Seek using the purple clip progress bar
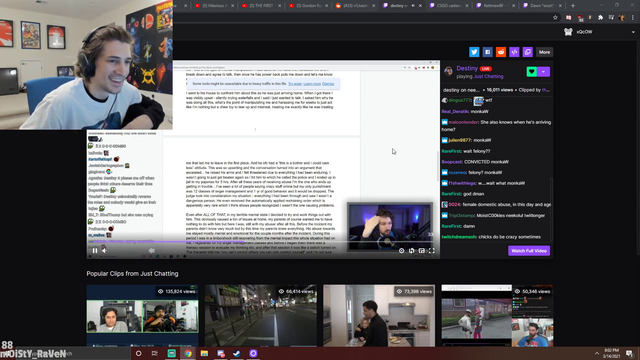The width and height of the screenshot is (640, 360). pos(263,242)
